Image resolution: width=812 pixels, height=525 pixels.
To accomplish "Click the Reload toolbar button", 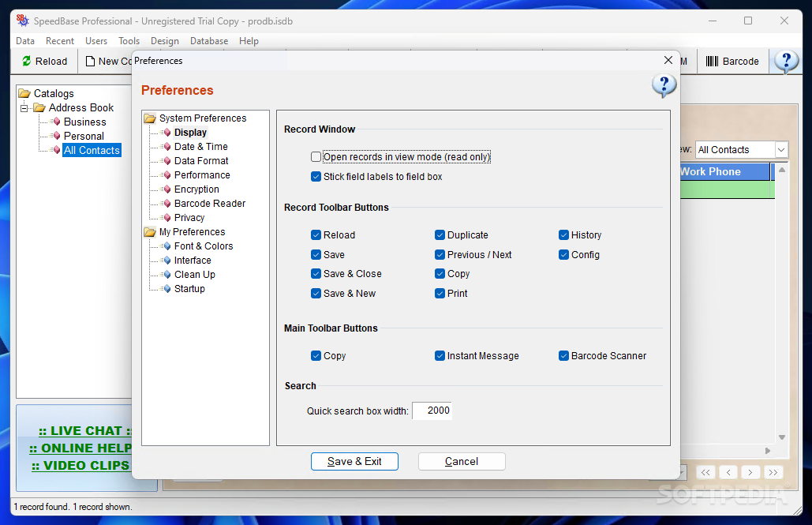I will (x=44, y=61).
